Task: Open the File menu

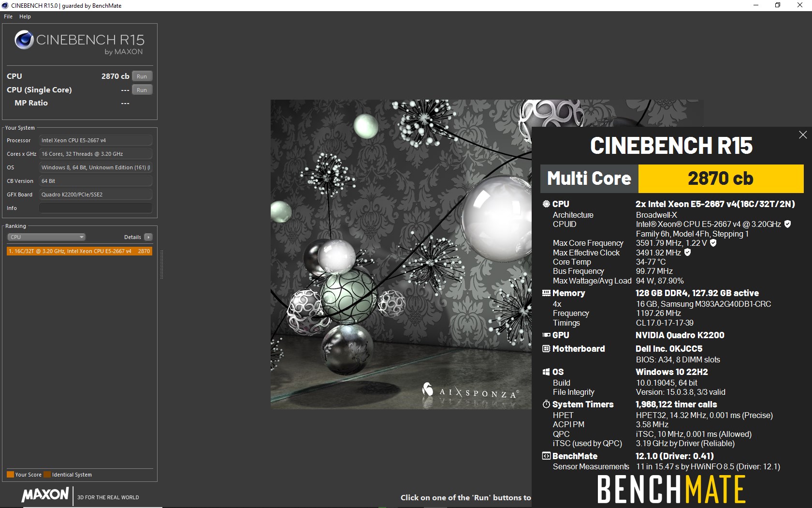Action: pyautogui.click(x=8, y=16)
